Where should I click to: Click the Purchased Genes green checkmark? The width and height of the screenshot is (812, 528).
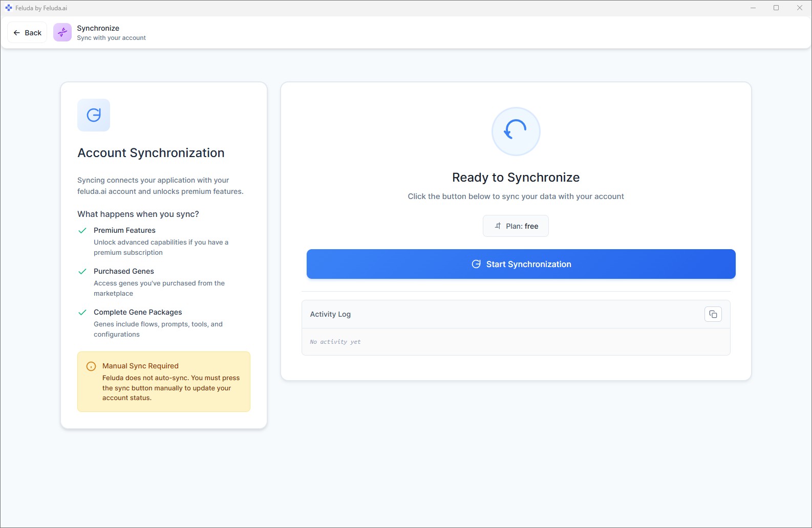pyautogui.click(x=82, y=272)
